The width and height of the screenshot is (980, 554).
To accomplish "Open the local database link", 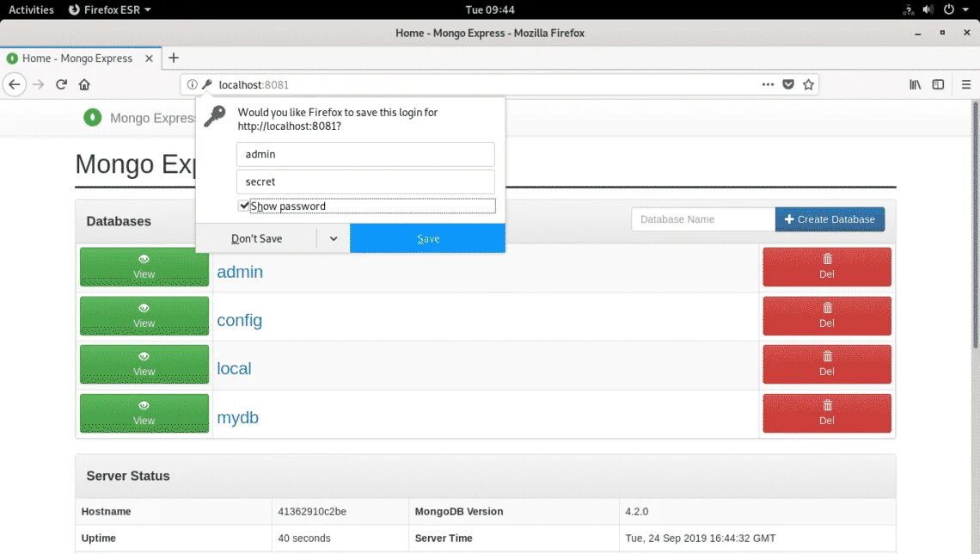I will 234,368.
